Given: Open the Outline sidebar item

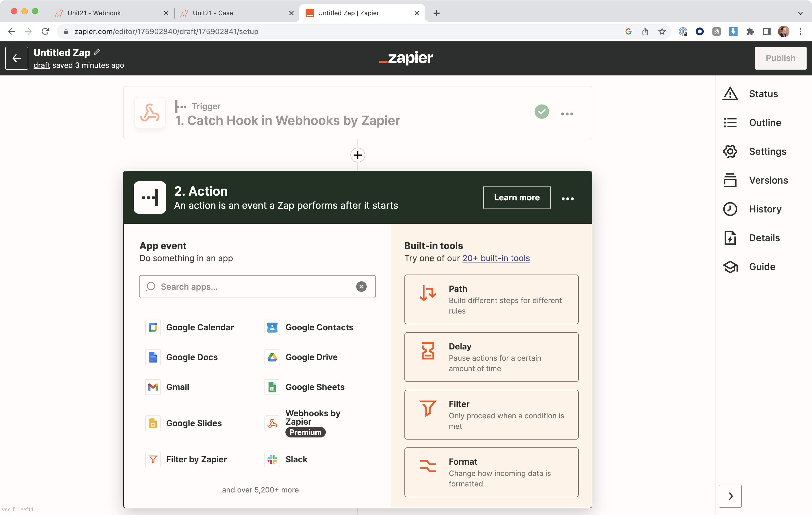Looking at the screenshot, I should pyautogui.click(x=765, y=123).
